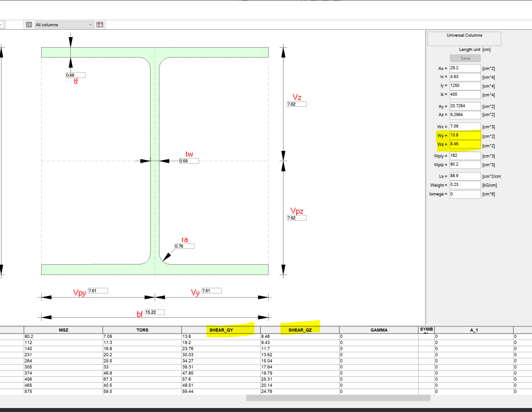Edit the tf flange thickness field showing 0.68

[75, 75]
